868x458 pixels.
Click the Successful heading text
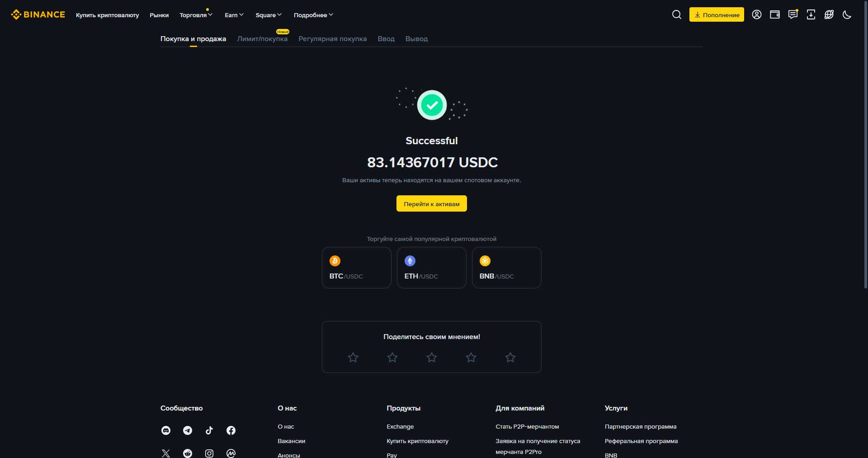[x=432, y=141]
